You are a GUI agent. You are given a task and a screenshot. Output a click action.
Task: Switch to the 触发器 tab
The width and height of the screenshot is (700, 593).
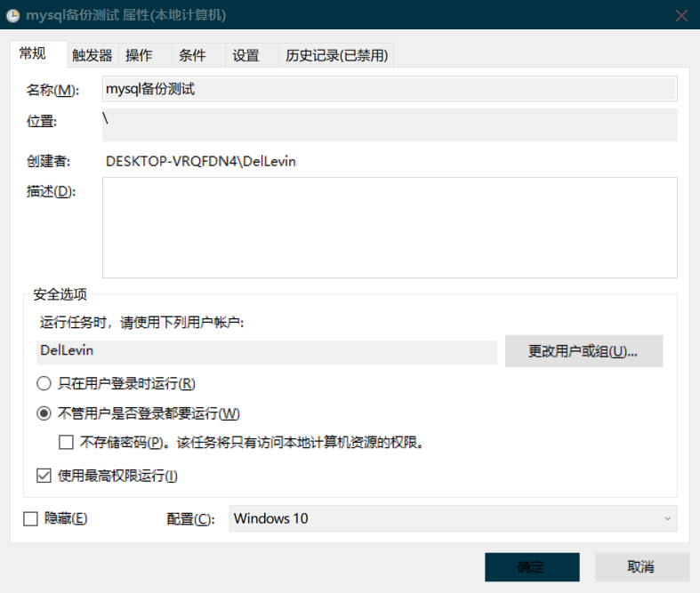coord(93,55)
